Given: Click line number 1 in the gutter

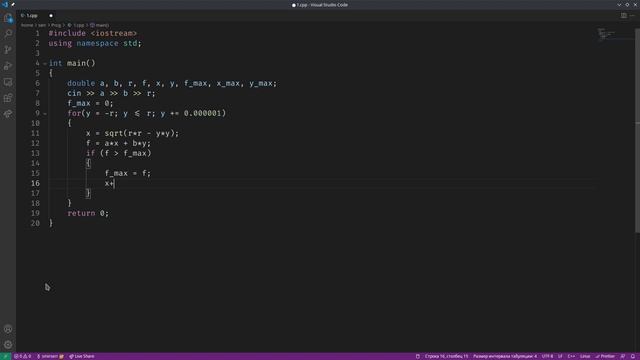Looking at the screenshot, I should point(38,33).
